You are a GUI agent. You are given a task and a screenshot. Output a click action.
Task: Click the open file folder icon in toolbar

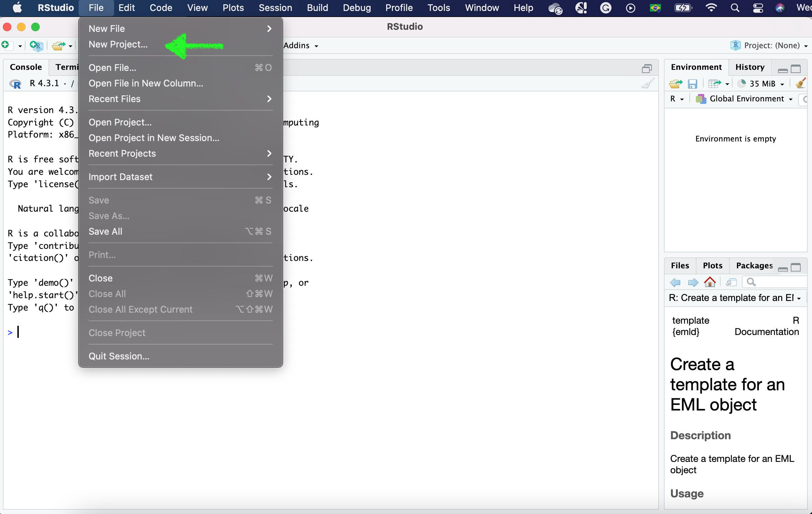click(58, 45)
